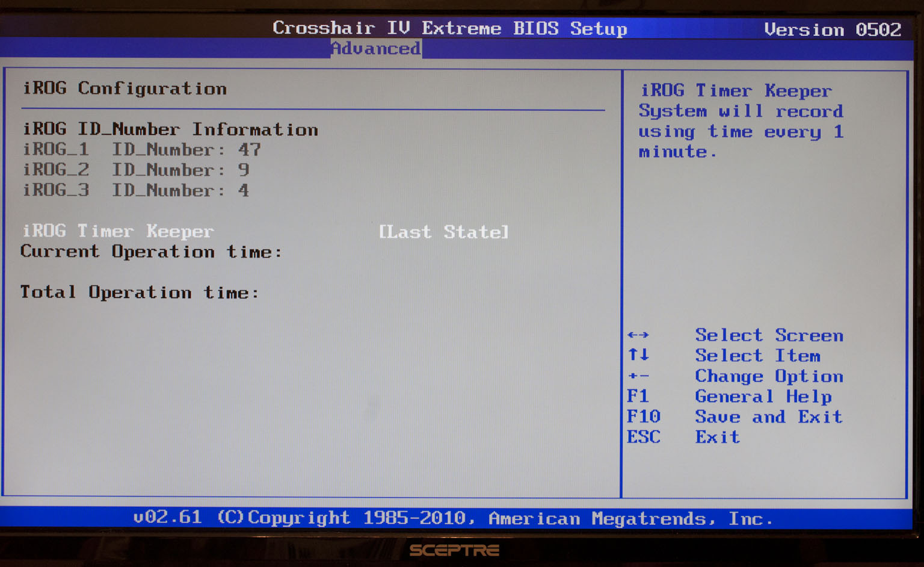This screenshot has height=567, width=924.
Task: Click the Total Operation time label
Action: pos(140,293)
